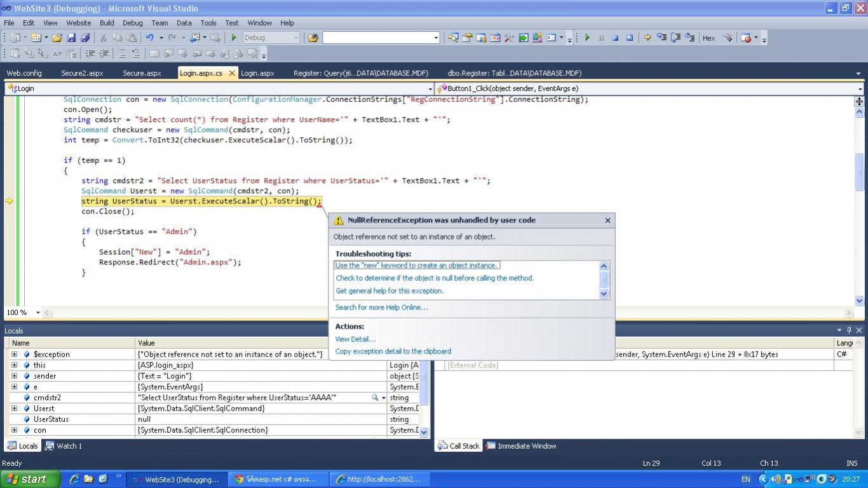Click the Undo arrow icon
868x488 pixels.
(150, 38)
